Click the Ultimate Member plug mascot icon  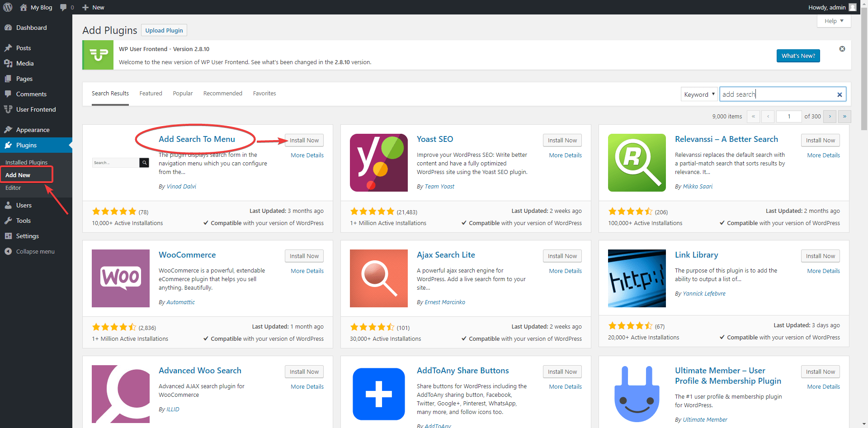637,394
